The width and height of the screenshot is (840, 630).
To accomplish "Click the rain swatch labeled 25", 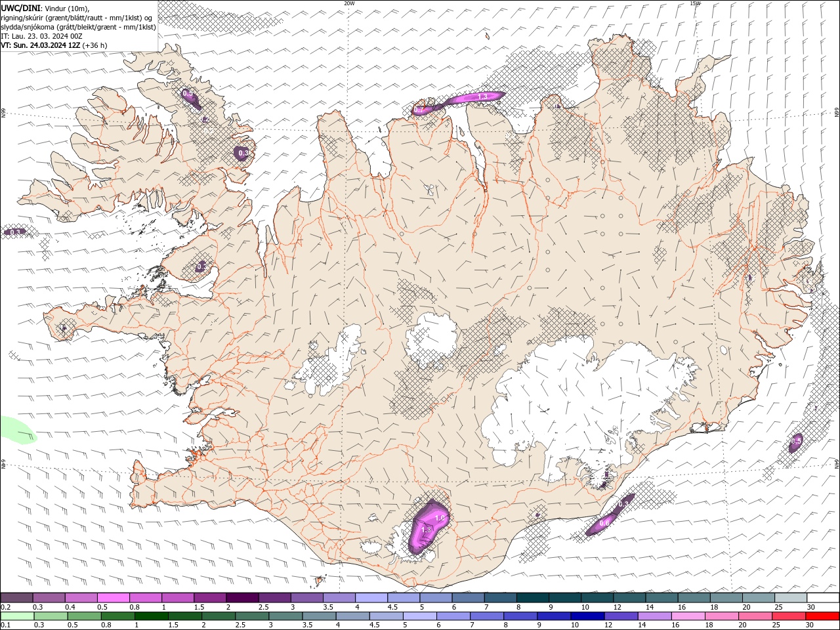I will click(x=789, y=616).
